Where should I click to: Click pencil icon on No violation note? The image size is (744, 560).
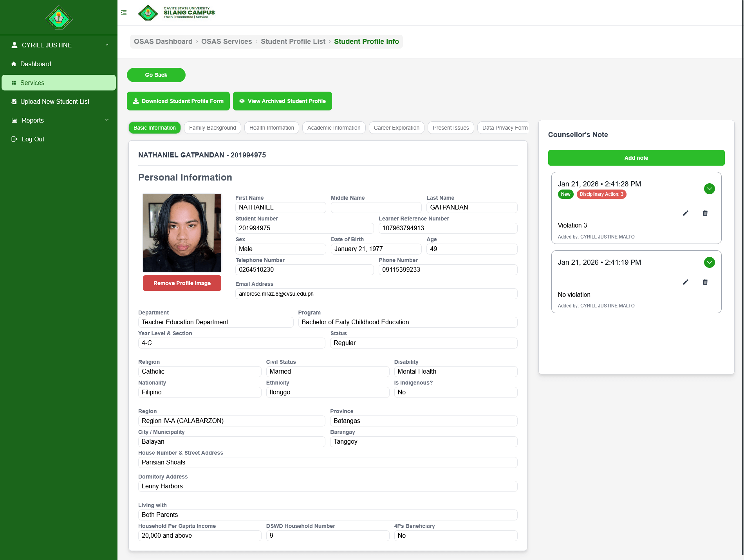pyautogui.click(x=685, y=282)
